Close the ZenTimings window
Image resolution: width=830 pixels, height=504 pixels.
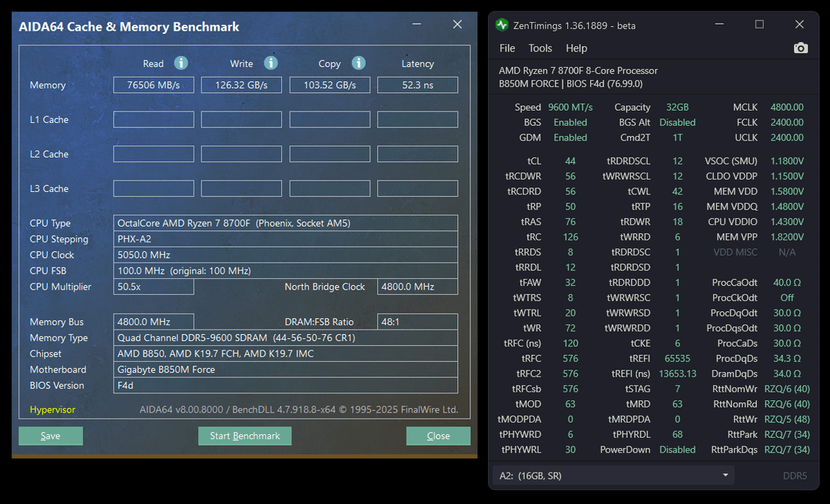coord(799,25)
